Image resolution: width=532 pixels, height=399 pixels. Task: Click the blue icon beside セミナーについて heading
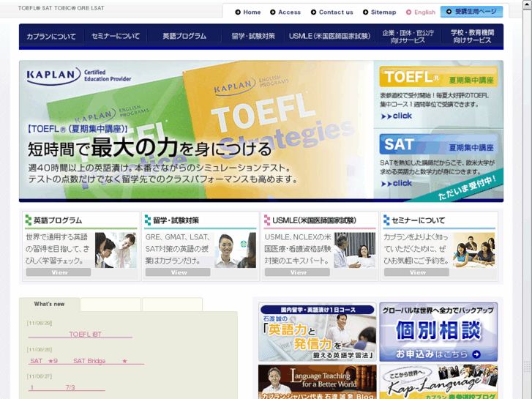(x=386, y=220)
